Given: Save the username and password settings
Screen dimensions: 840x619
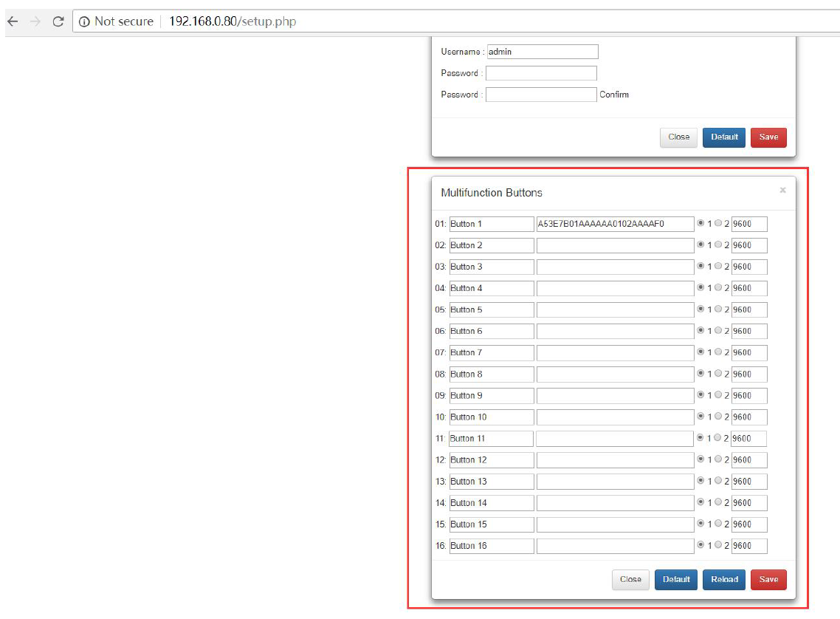Looking at the screenshot, I should point(768,137).
